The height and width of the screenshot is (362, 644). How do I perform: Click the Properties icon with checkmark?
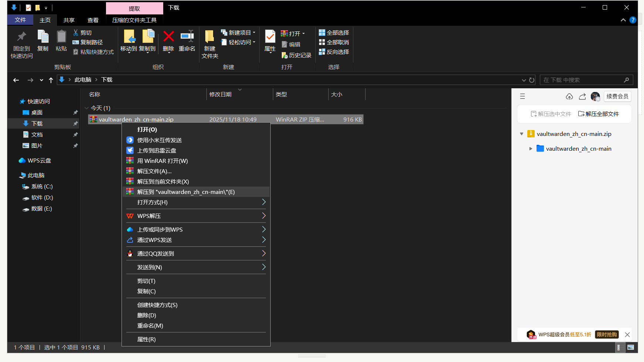(x=270, y=37)
